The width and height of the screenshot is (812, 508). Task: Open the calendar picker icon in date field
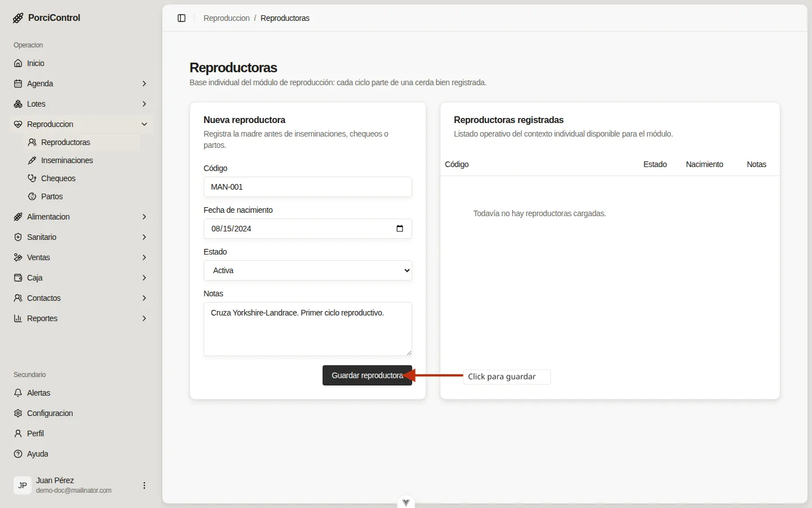pos(400,229)
